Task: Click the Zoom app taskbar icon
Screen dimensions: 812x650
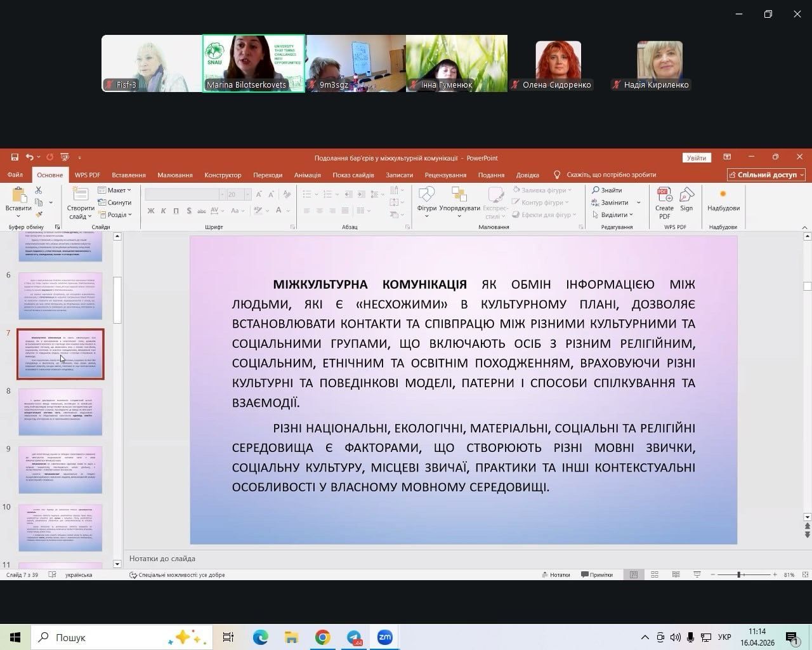Action: (x=385, y=637)
